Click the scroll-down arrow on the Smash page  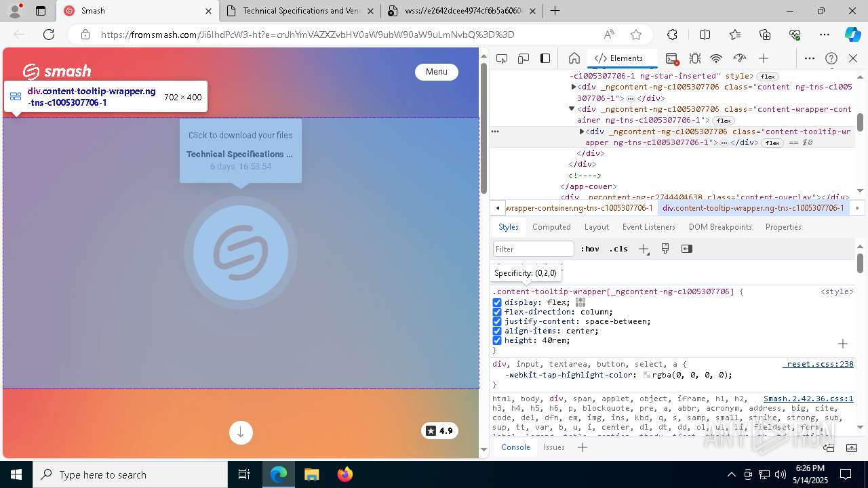(241, 432)
